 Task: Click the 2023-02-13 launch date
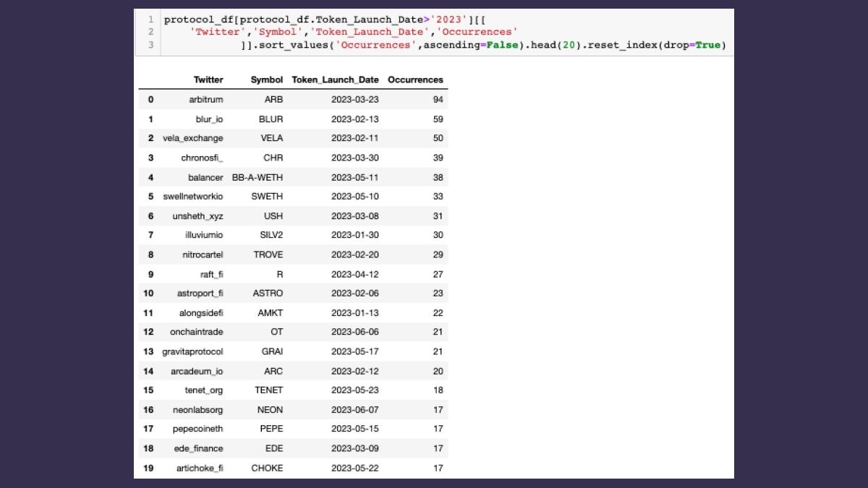355,119
